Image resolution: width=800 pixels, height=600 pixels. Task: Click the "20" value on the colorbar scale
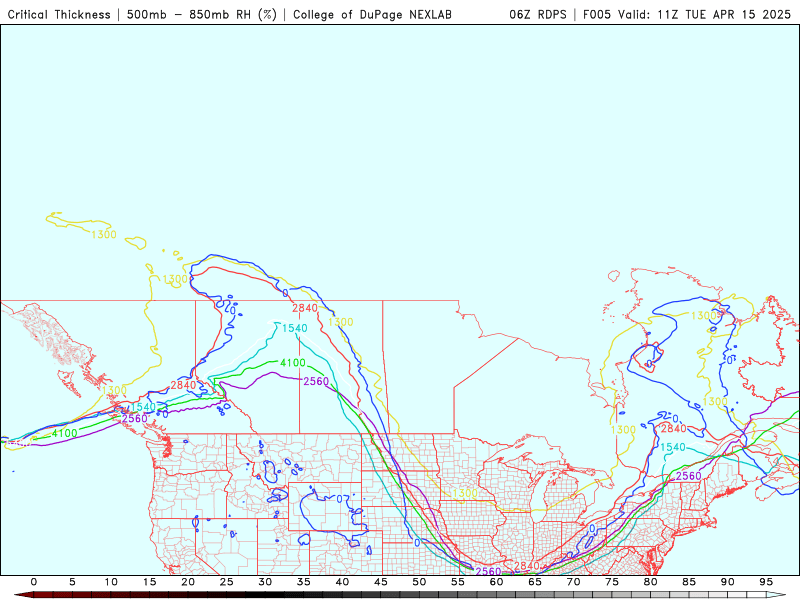[x=188, y=582]
